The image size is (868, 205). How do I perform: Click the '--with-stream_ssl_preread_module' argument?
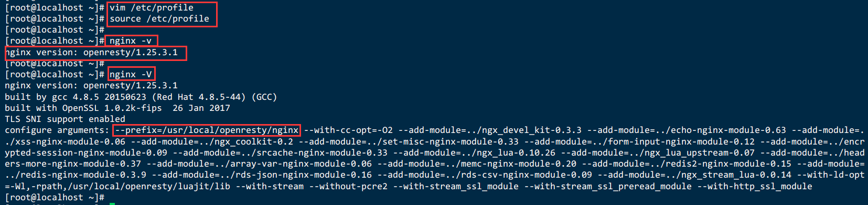click(608, 187)
